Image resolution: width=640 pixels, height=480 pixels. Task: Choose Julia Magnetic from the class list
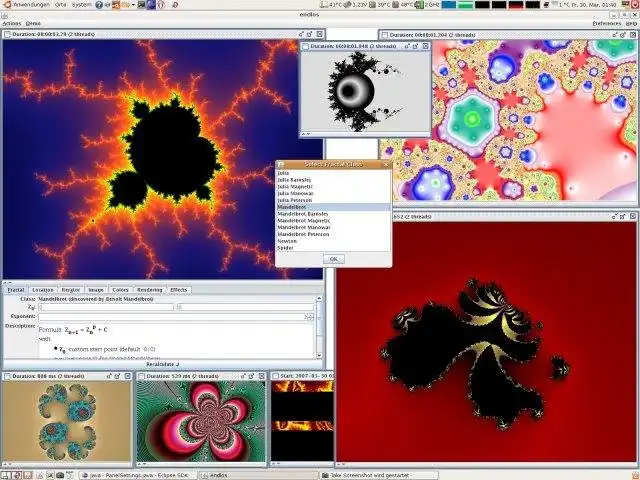tap(295, 186)
